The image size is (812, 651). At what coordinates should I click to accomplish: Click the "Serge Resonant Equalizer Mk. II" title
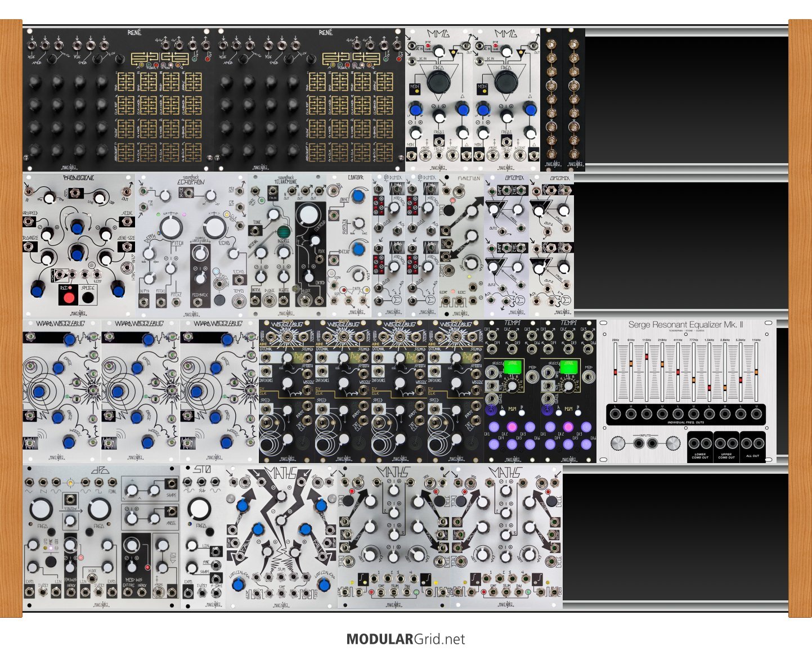coord(686,325)
